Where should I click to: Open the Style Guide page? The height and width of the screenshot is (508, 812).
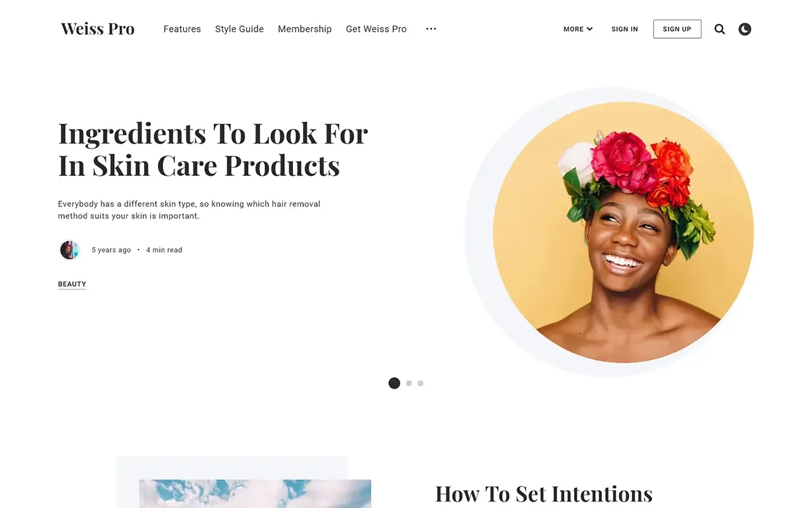[x=239, y=29]
